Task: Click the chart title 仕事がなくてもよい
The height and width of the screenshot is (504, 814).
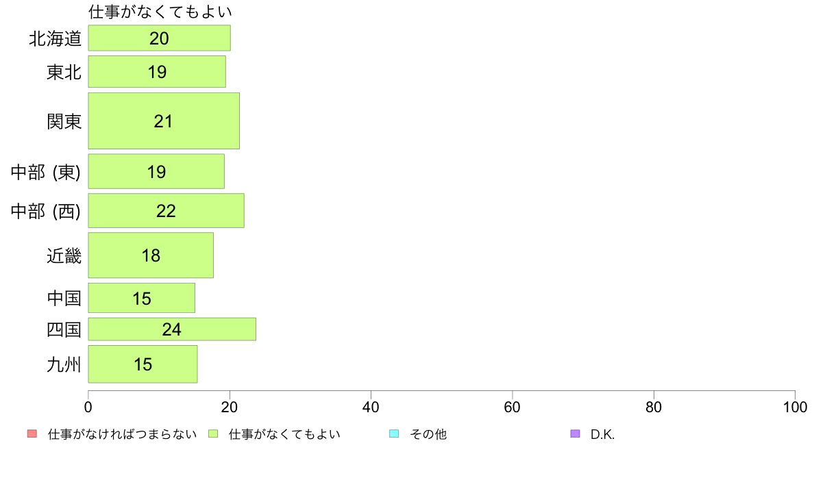Action: 160,12
